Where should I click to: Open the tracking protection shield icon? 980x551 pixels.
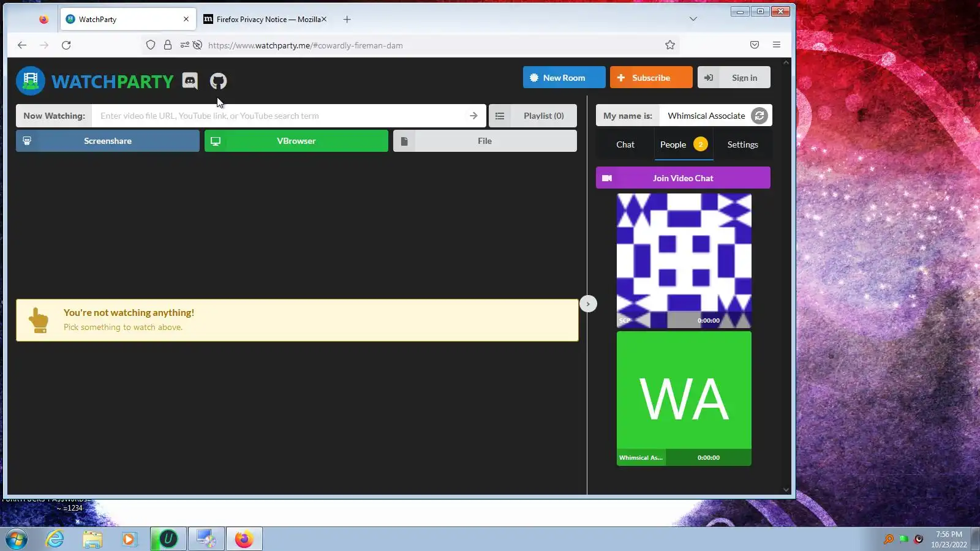tap(151, 45)
